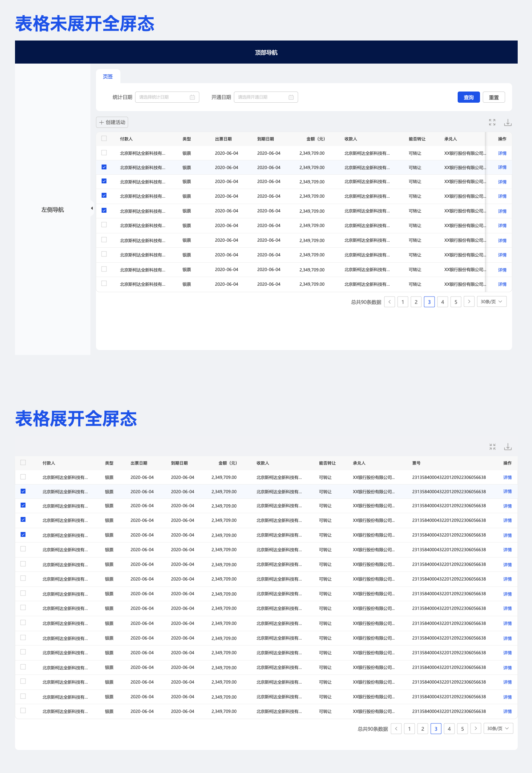Click 总共90条数据 text in upper pagination
532x773 pixels.
[x=366, y=302]
